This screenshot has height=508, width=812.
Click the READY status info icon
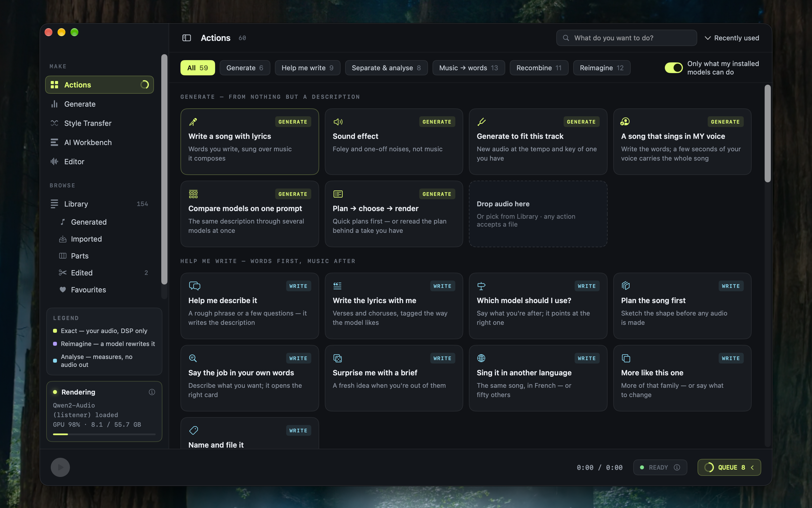[x=677, y=467]
